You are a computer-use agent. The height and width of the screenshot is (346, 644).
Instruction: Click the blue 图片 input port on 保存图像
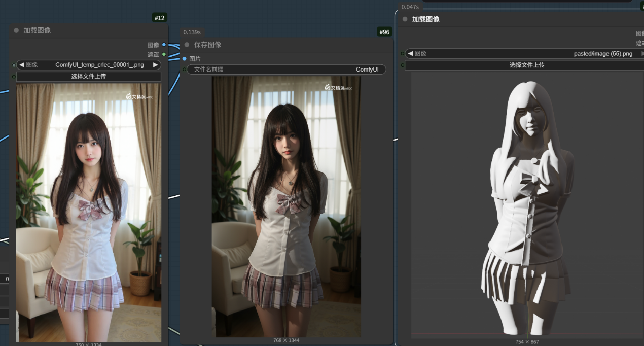[185, 59]
